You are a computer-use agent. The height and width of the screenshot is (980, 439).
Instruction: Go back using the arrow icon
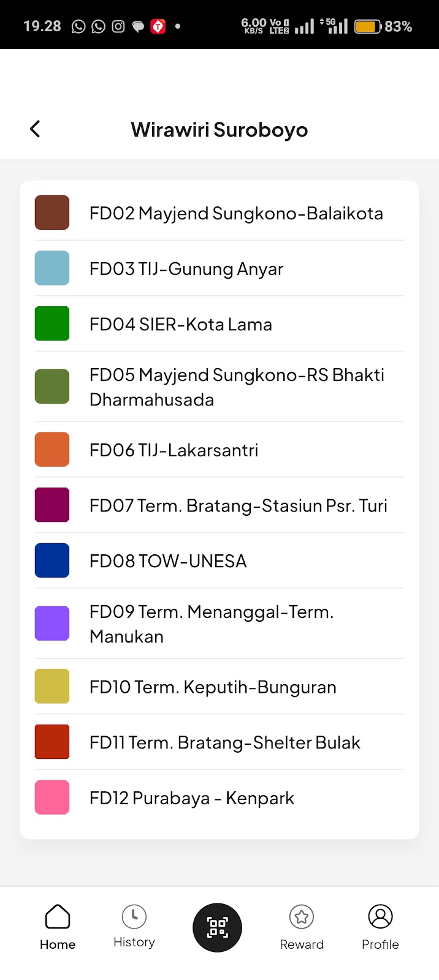(x=35, y=129)
